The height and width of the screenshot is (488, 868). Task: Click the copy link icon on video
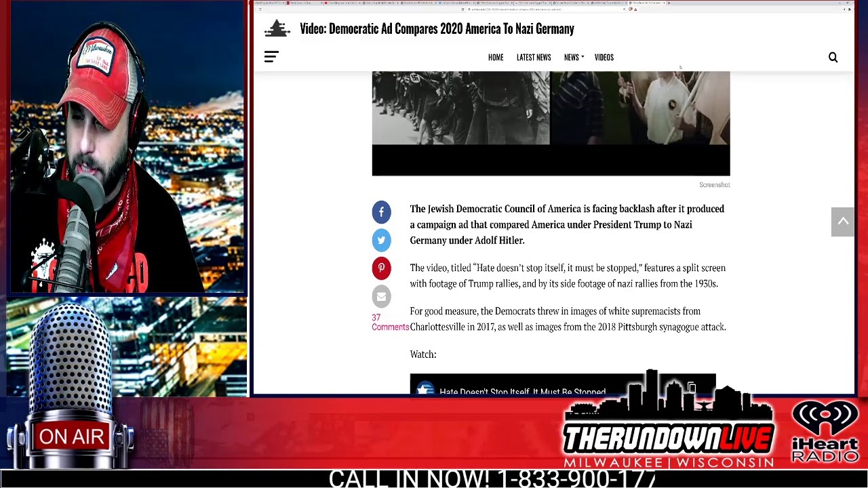point(691,388)
